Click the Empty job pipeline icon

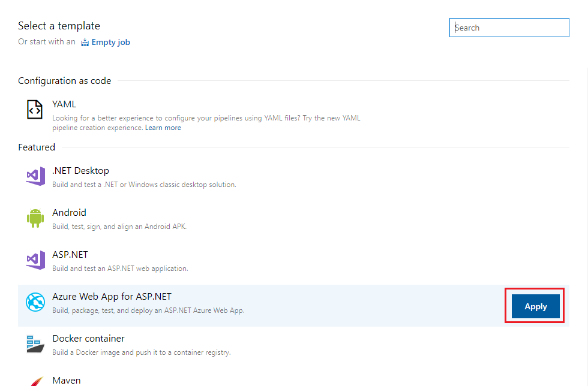tap(85, 42)
